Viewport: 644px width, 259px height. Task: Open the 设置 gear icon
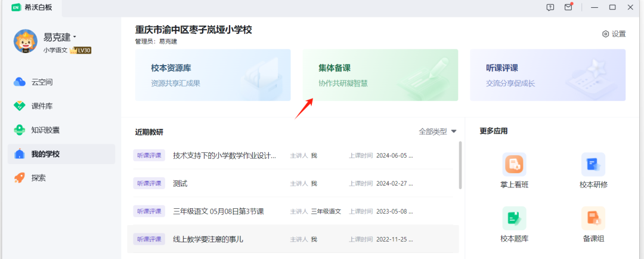[605, 34]
